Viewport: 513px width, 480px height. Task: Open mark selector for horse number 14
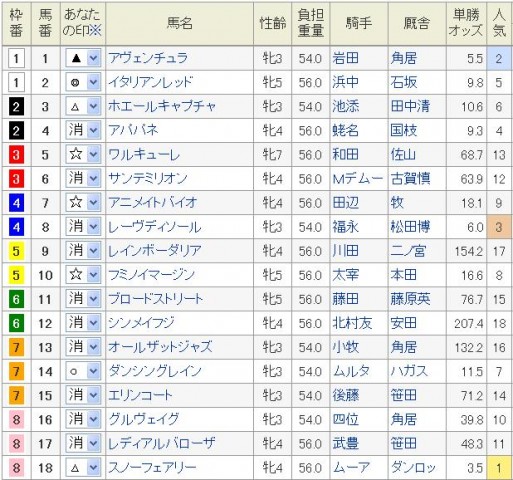(x=83, y=371)
